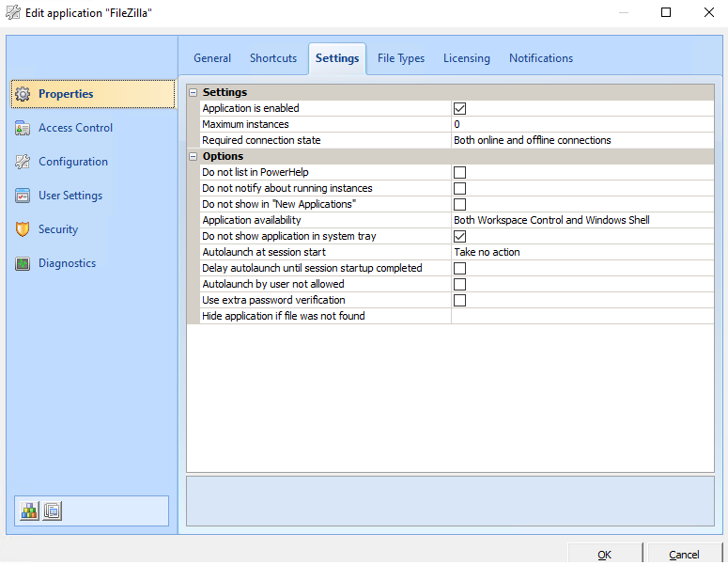Click the application icon in title bar
Image resolution: width=728 pixels, height=565 pixels.
13,12
